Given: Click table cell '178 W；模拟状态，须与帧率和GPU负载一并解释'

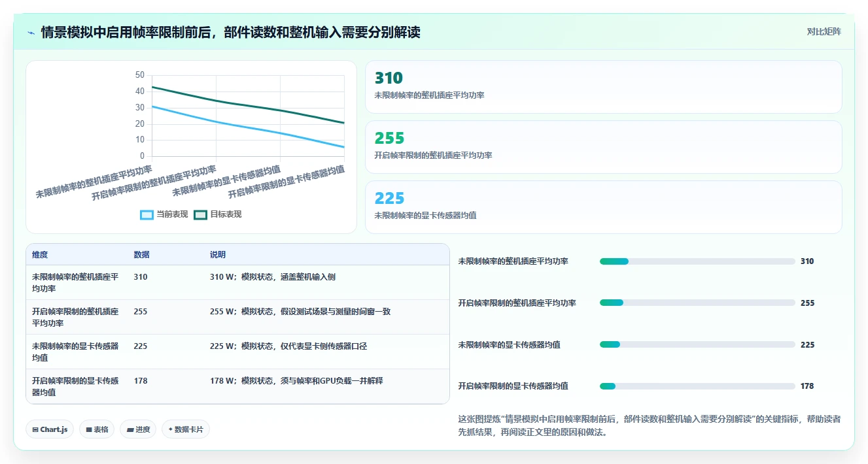Looking at the screenshot, I should click(x=296, y=381).
